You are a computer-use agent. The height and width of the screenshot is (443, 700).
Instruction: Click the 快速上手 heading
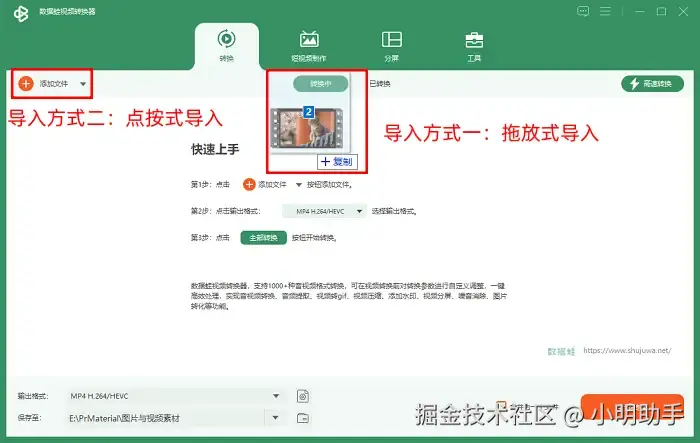coord(215,149)
